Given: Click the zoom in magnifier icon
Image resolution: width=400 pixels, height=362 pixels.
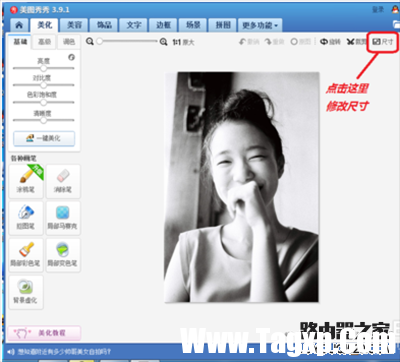Looking at the screenshot, I should click(163, 42).
